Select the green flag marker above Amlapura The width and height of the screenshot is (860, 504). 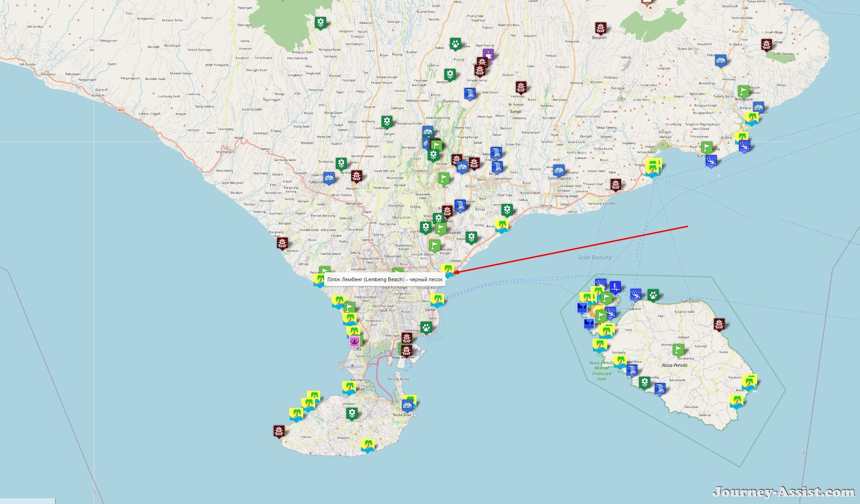pos(743,91)
